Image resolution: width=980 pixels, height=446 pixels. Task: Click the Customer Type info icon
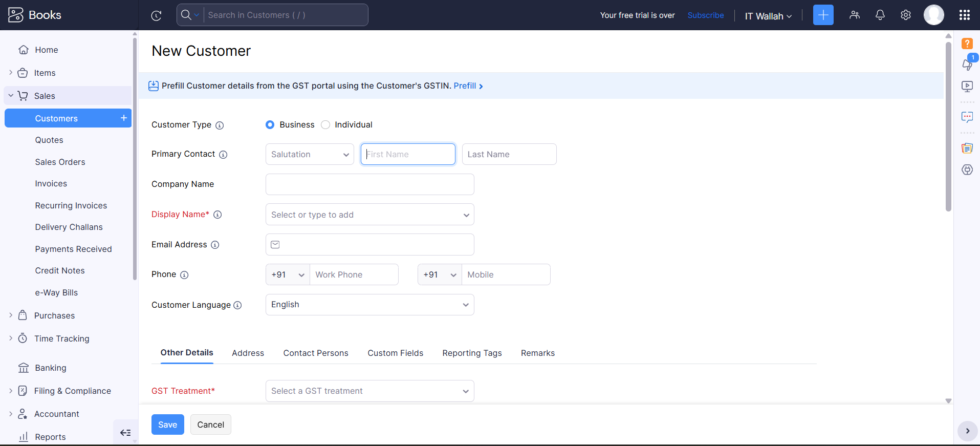click(220, 125)
